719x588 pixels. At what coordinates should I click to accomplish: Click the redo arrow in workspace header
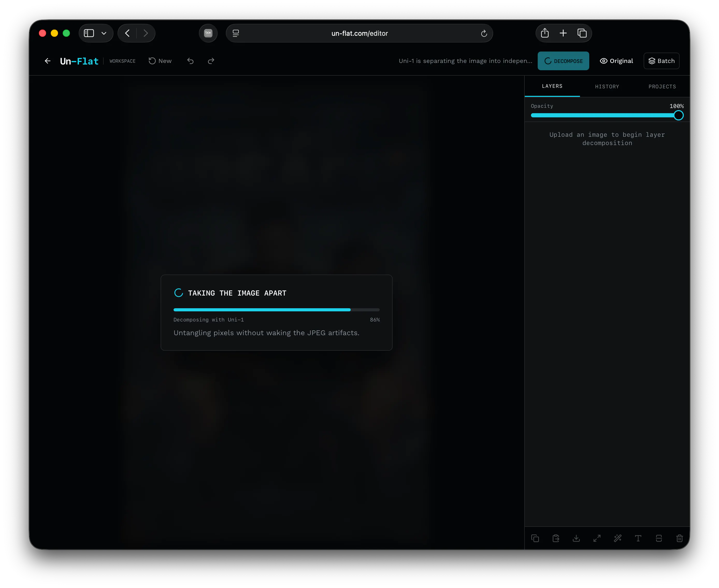click(211, 61)
